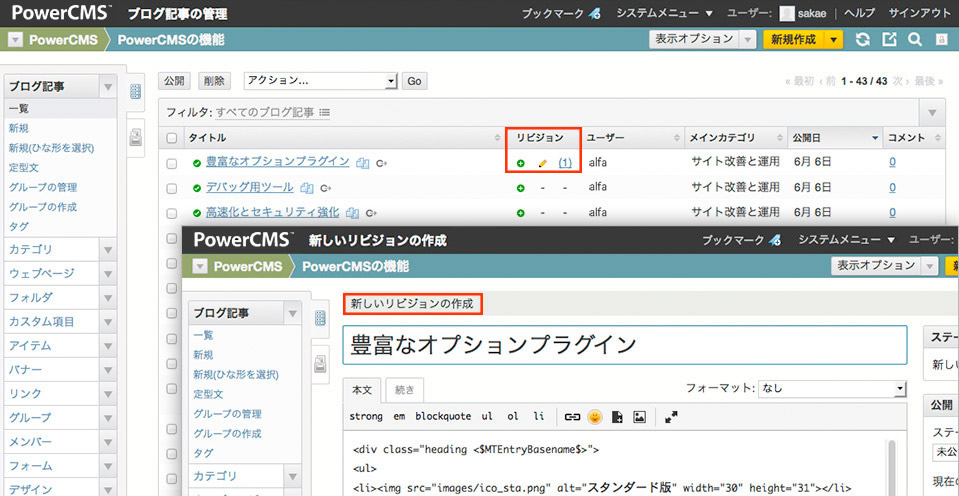
Task: Add revision with green plus for デバッグ用ツール
Action: (x=520, y=188)
